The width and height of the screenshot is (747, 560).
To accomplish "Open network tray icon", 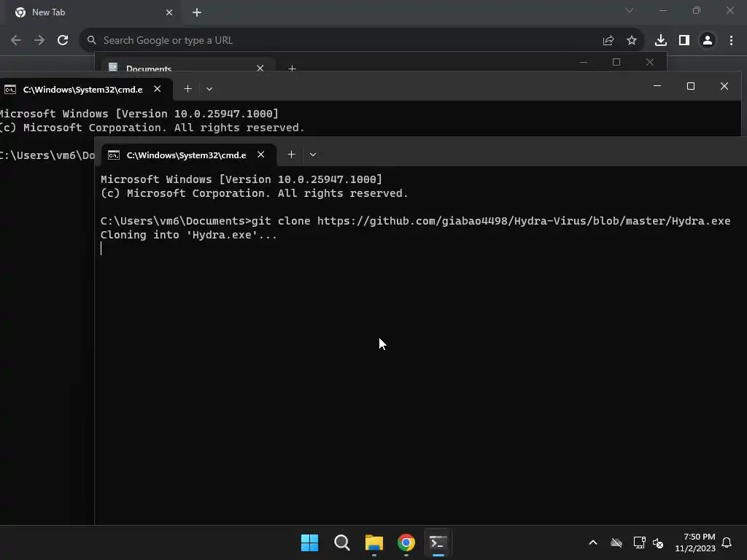I will click(x=639, y=542).
